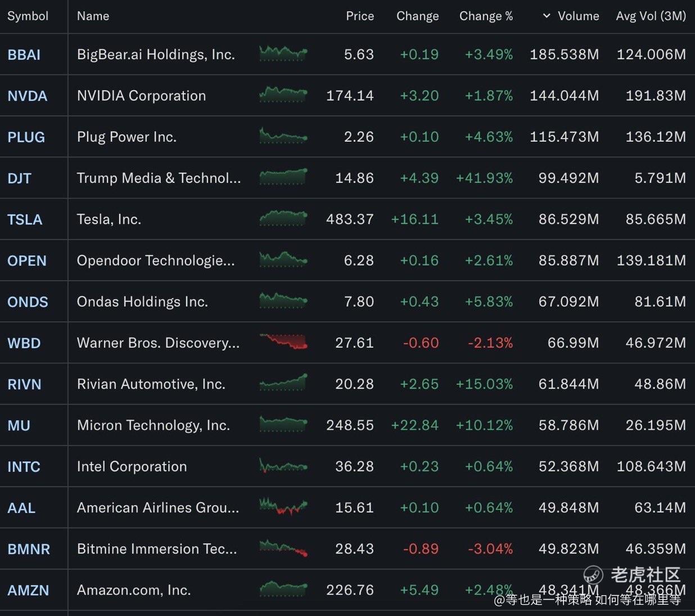This screenshot has height=616, width=695.
Task: Select the name BigBear.ai Holdings, Inc.
Action: pos(156,55)
